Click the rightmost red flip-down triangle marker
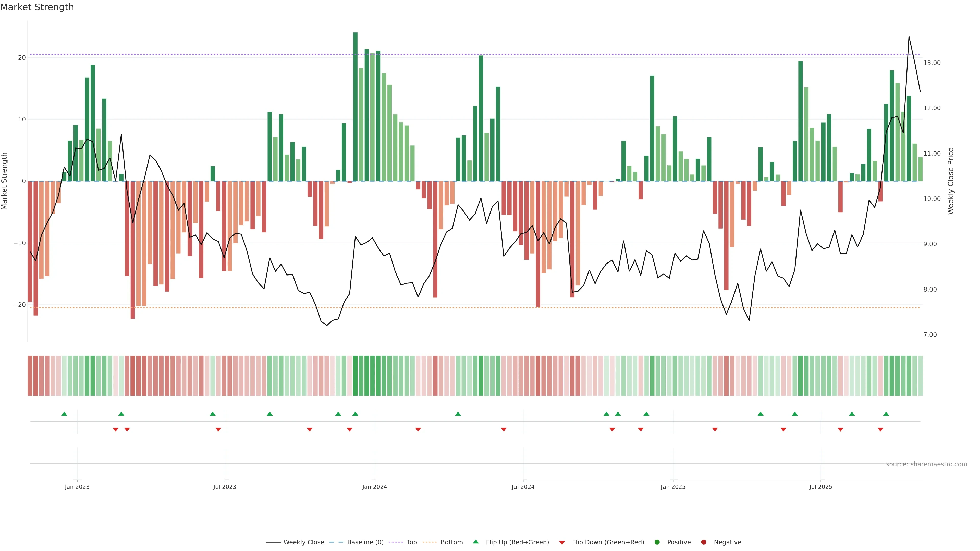The image size is (980, 551). pos(880,429)
